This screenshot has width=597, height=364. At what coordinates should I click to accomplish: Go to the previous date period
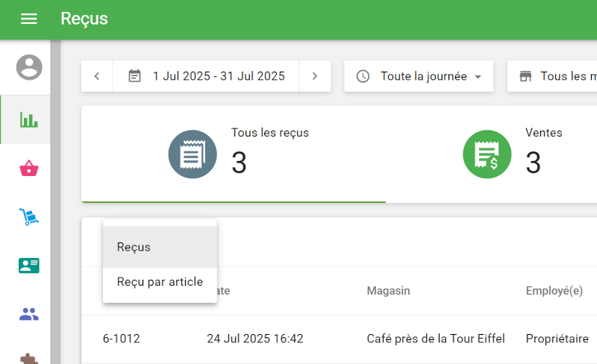pos(97,76)
